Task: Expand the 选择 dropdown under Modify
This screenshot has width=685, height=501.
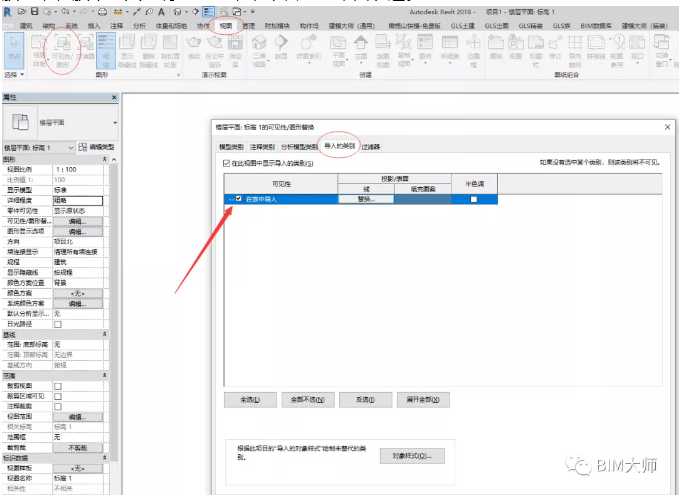Action: point(14,75)
